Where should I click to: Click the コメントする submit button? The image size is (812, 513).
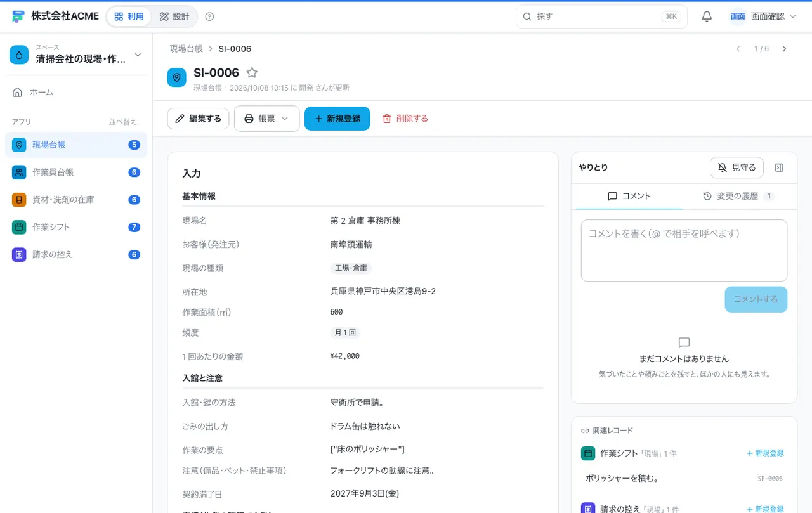pos(756,299)
